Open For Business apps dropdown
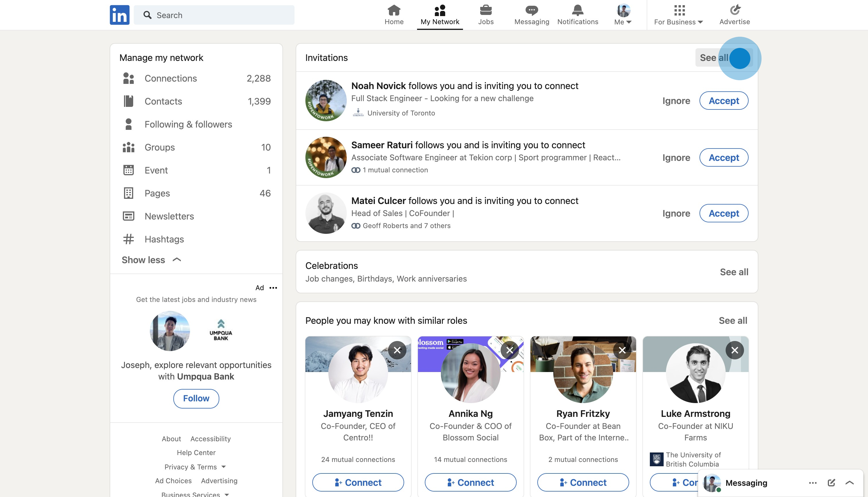The height and width of the screenshot is (497, 868). coord(679,15)
